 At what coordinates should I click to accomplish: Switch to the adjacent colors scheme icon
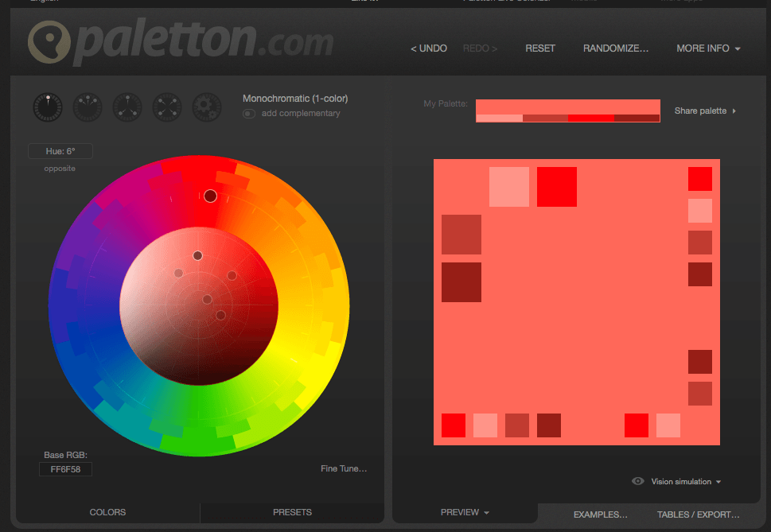pos(87,107)
